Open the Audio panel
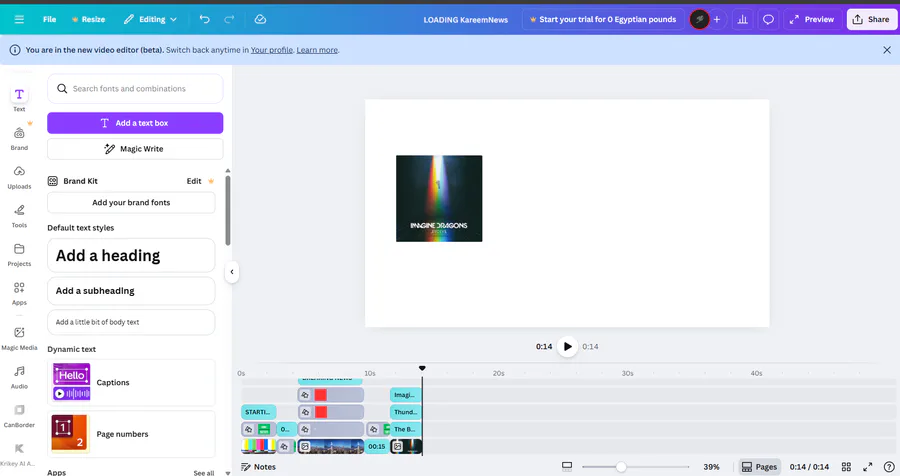 [x=19, y=377]
